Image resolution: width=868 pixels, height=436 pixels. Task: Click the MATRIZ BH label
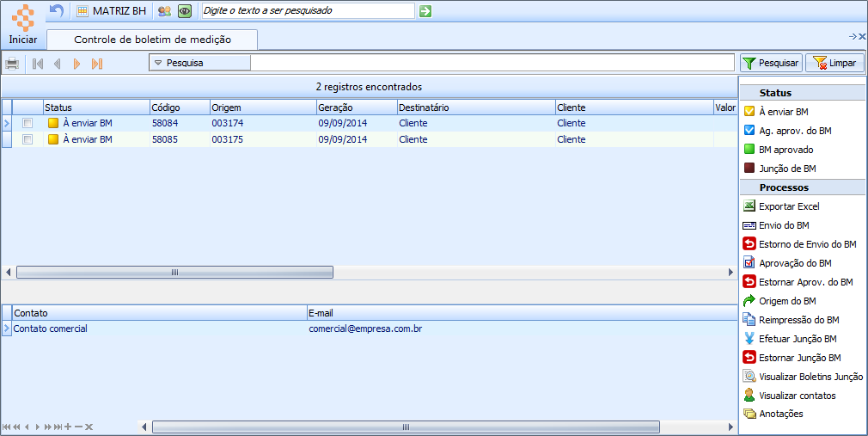[119, 11]
